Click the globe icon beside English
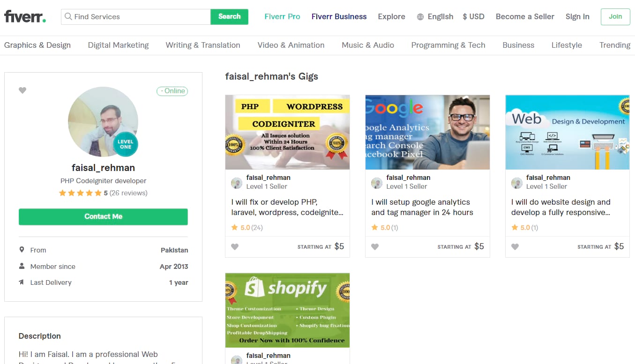This screenshot has width=635, height=364. [420, 17]
